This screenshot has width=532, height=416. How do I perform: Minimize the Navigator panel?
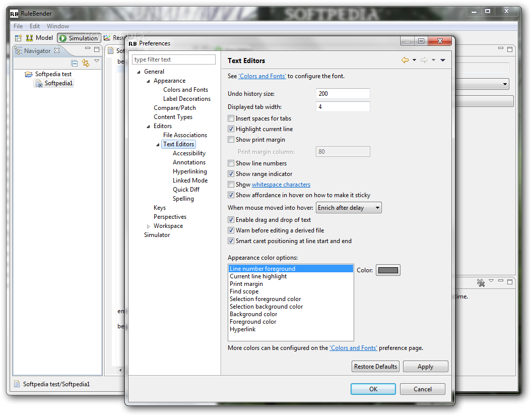tap(88, 49)
